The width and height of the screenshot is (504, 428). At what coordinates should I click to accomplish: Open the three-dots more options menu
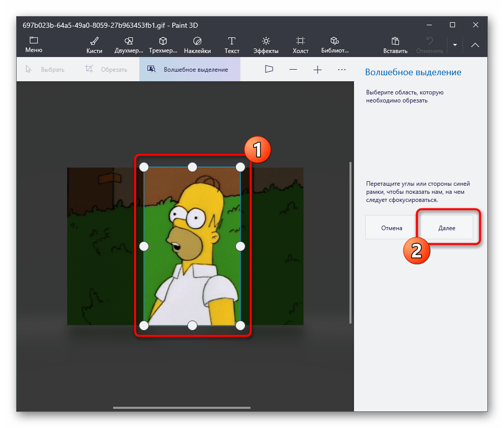point(342,70)
